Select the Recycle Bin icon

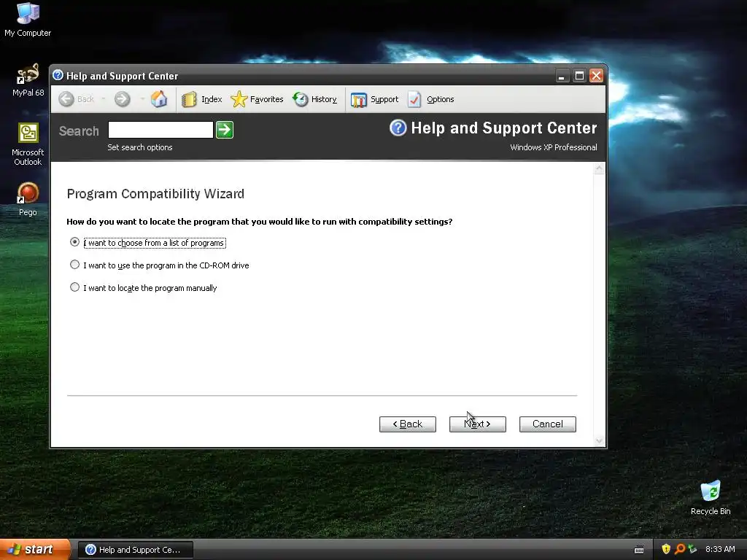pos(711,497)
